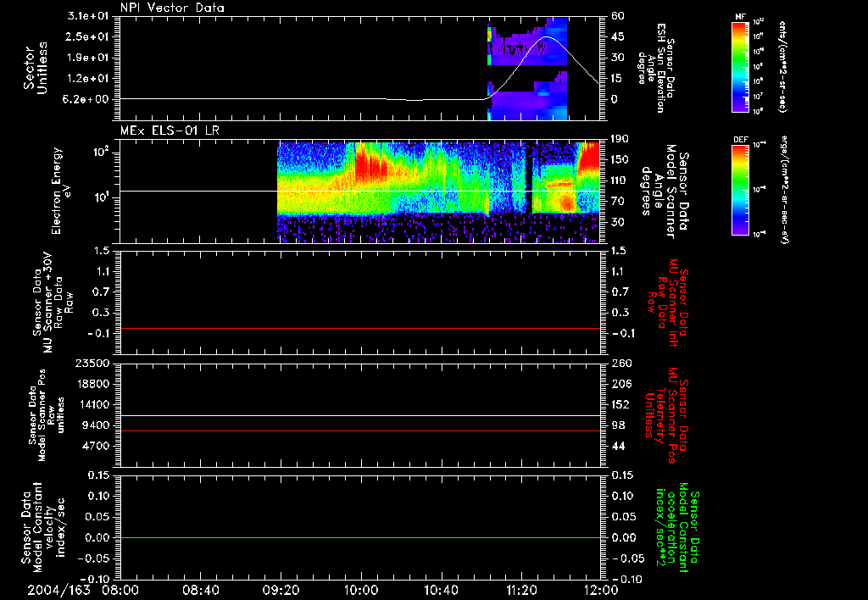Click the 08:40 time axis label
Viewport: 868px width, 600px height.
[201, 590]
